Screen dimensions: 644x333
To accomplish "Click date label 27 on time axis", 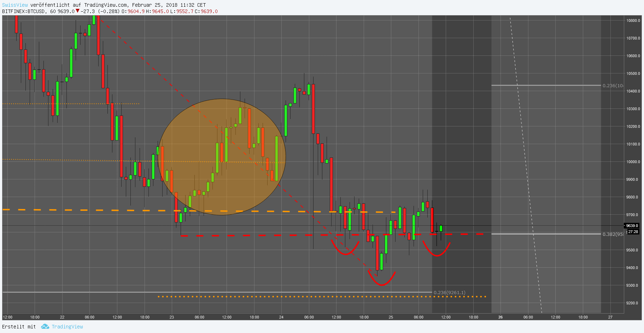I will [610, 317].
